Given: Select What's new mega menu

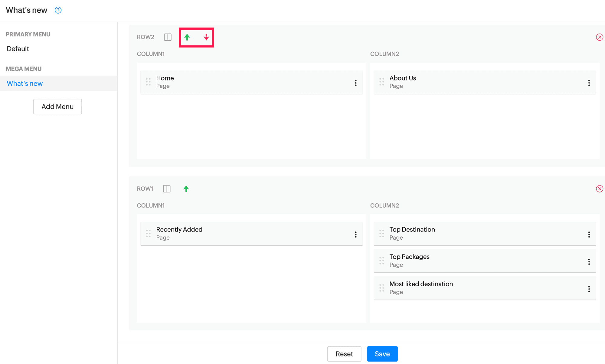Looking at the screenshot, I should (x=25, y=84).
